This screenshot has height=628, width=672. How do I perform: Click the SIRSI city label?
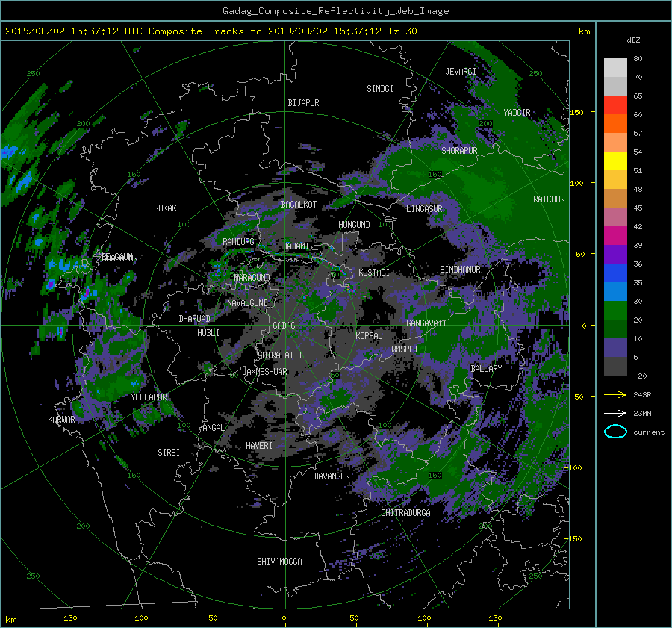[169, 453]
